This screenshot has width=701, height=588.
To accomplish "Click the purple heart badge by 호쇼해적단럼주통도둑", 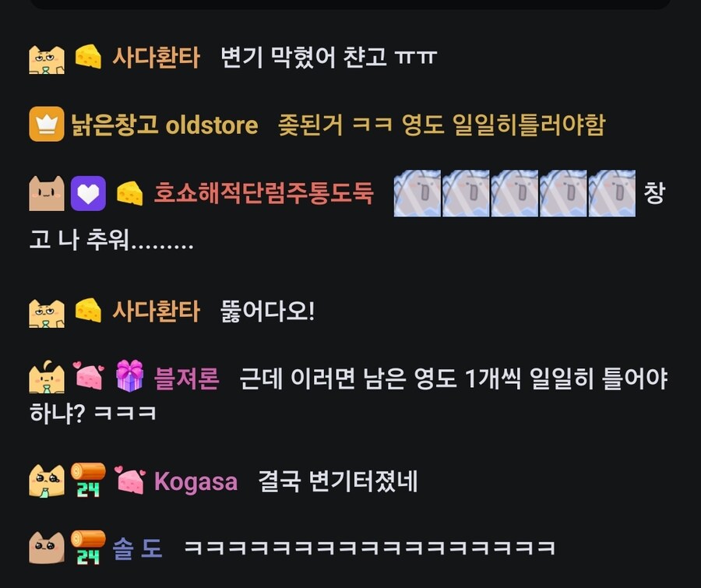I will 88,193.
